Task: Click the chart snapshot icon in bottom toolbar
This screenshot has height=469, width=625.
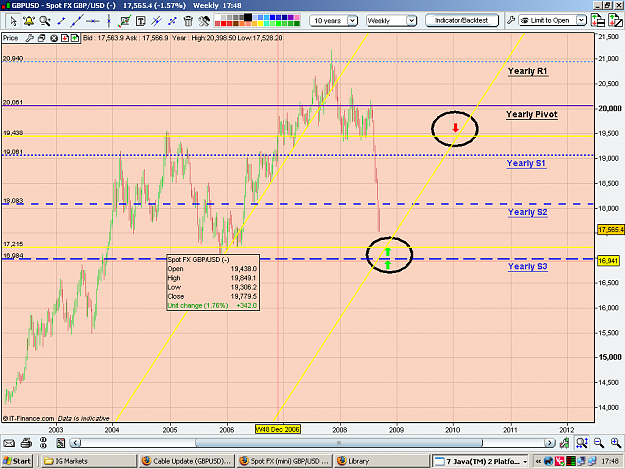Action: point(60,443)
